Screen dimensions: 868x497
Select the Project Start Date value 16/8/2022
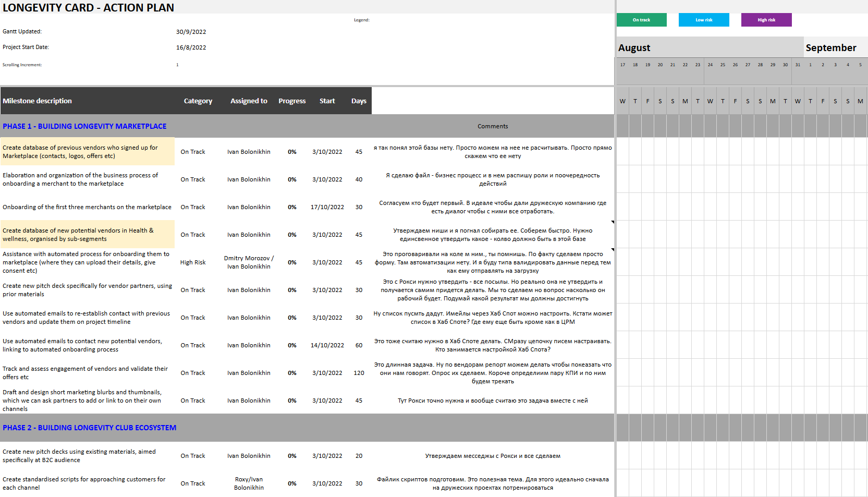point(191,47)
